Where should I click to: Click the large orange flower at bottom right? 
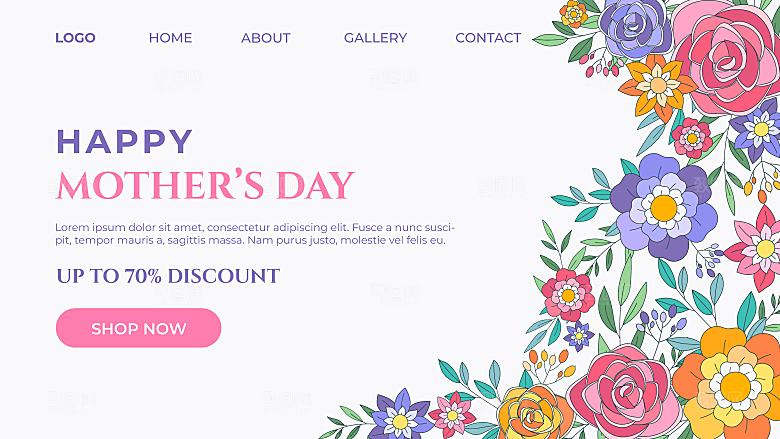click(x=731, y=384)
